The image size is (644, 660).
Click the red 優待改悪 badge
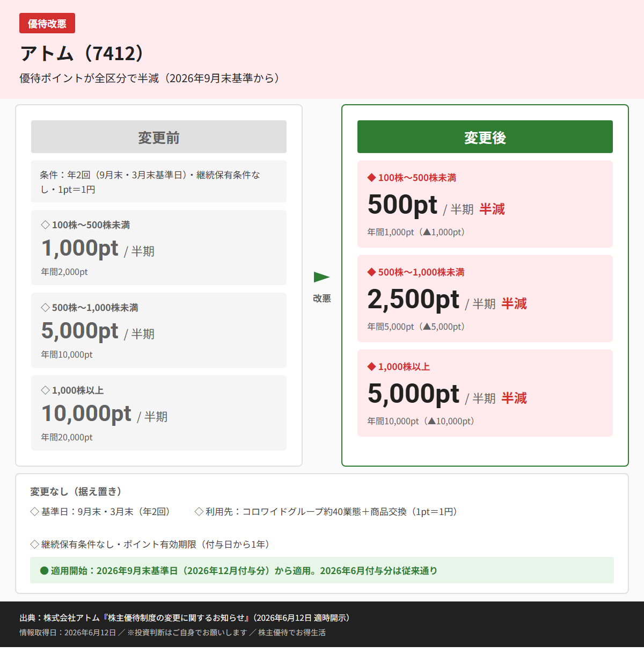point(47,23)
